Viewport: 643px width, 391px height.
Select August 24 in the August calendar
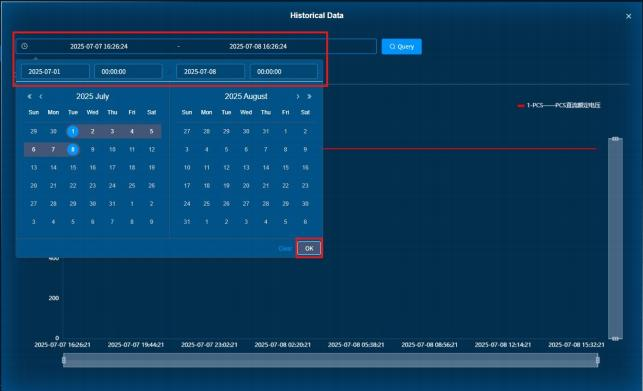point(187,204)
